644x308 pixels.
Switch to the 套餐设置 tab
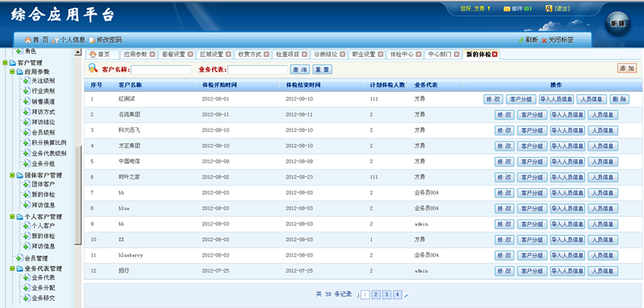coord(174,54)
